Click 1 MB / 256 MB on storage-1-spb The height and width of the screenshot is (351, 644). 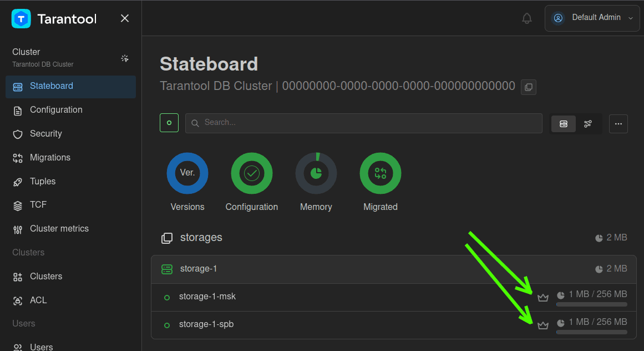pos(597,322)
